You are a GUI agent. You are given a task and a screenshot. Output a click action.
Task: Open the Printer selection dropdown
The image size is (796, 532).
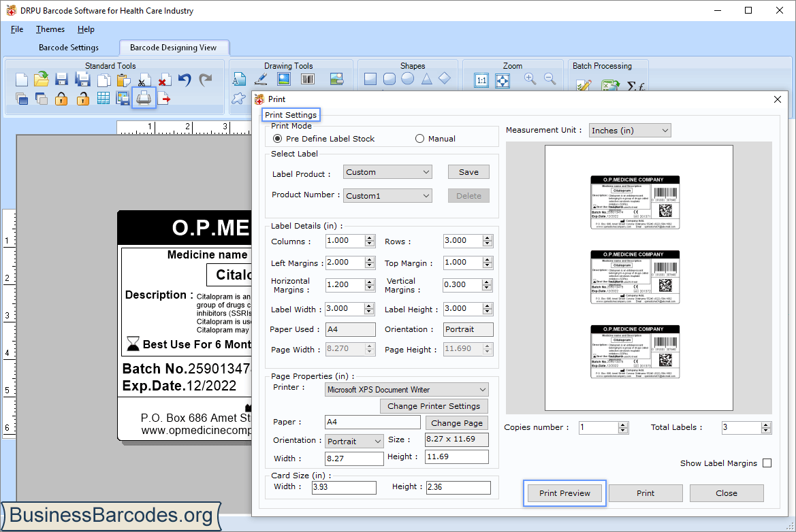[x=407, y=390]
